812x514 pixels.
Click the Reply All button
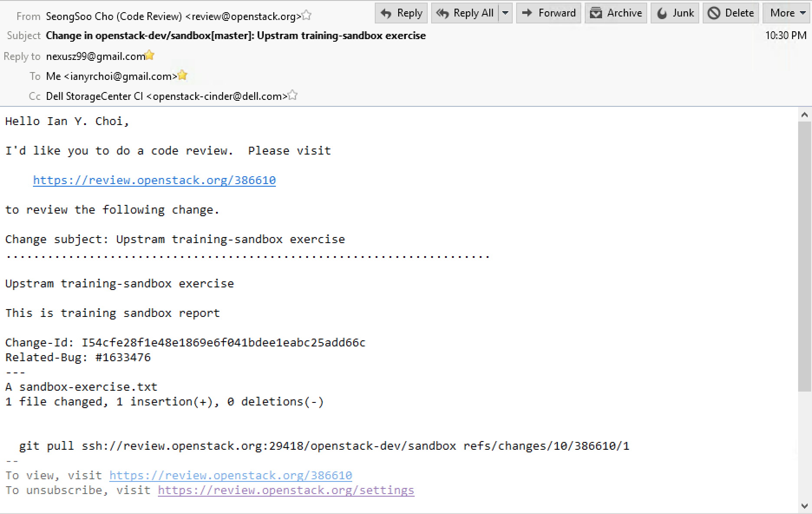(x=465, y=13)
